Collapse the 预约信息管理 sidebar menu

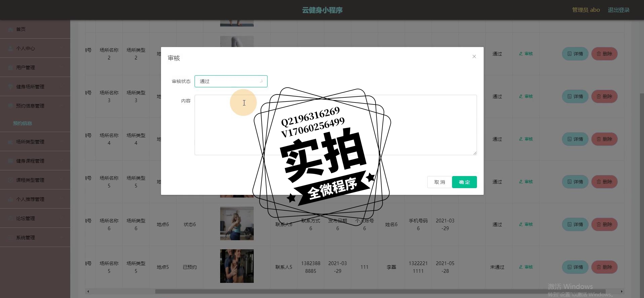tap(35, 106)
